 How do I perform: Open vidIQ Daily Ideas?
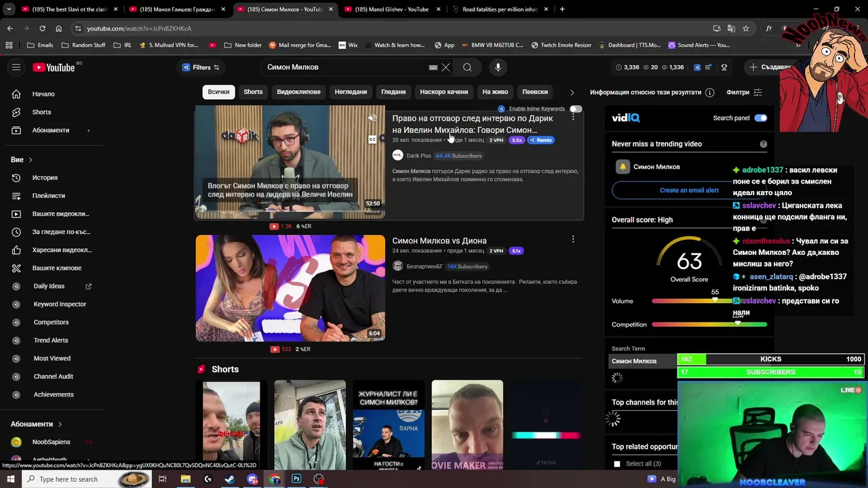(x=49, y=286)
